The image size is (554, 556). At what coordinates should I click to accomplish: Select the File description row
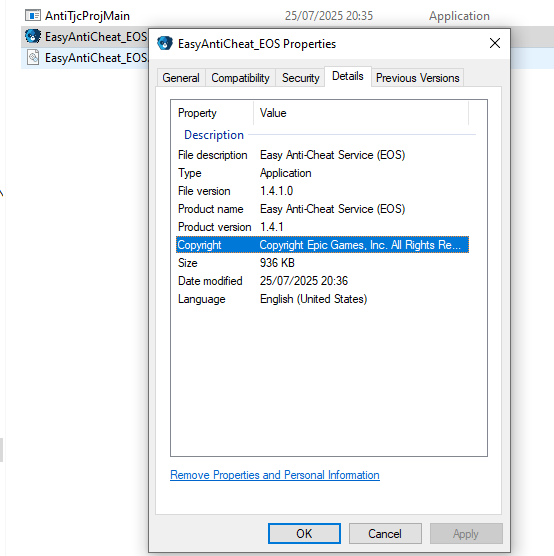(x=322, y=155)
